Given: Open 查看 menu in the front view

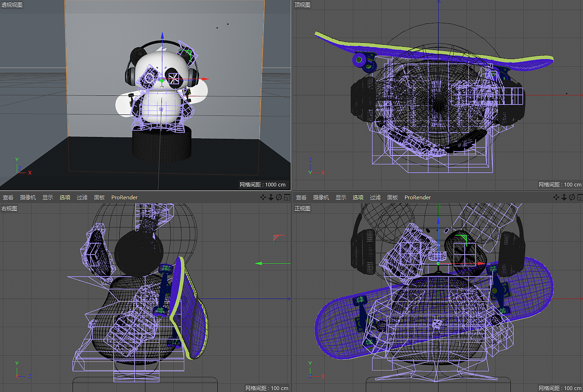Looking at the screenshot, I should point(301,197).
